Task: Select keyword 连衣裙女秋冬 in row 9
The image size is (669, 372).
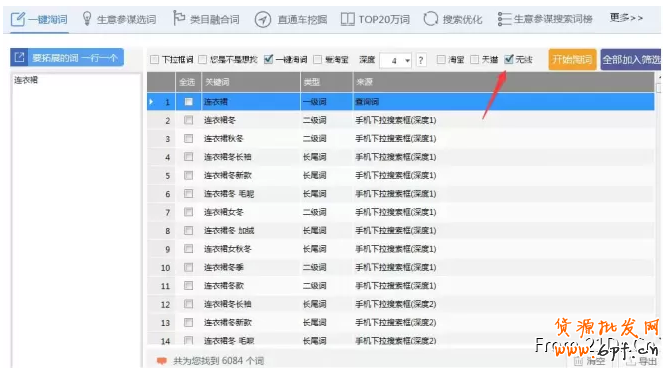Action: pos(227,249)
